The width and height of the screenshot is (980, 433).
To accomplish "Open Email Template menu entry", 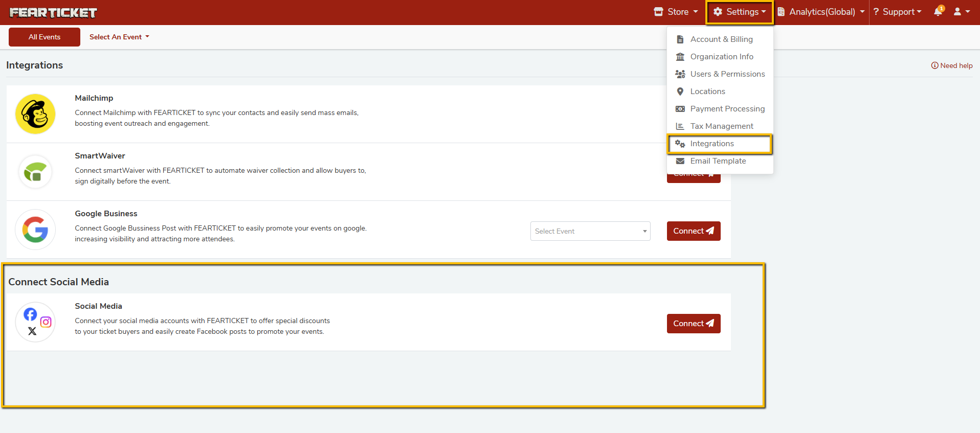I will 720,161.
